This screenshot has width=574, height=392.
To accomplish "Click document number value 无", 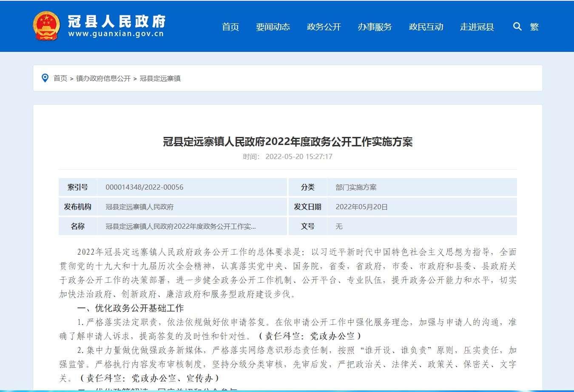I will (x=339, y=226).
